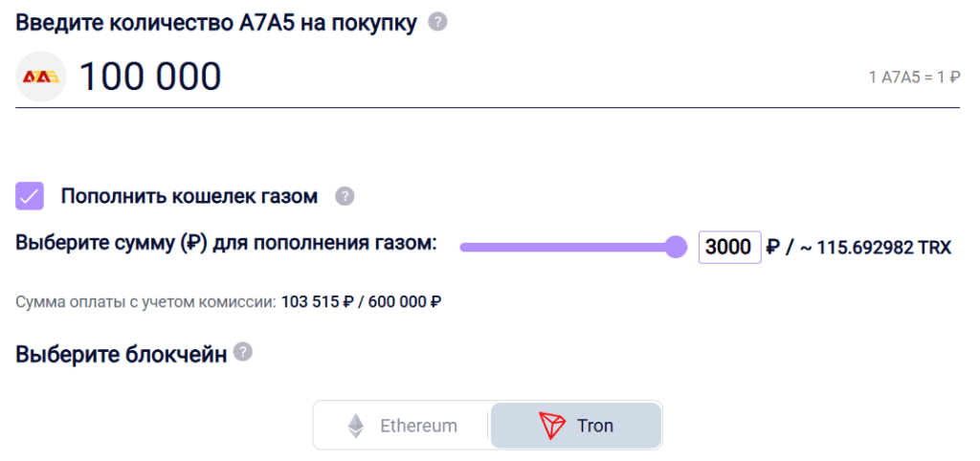Select the Tron blockchain option
Screen dimensions: 980x461
click(576, 426)
